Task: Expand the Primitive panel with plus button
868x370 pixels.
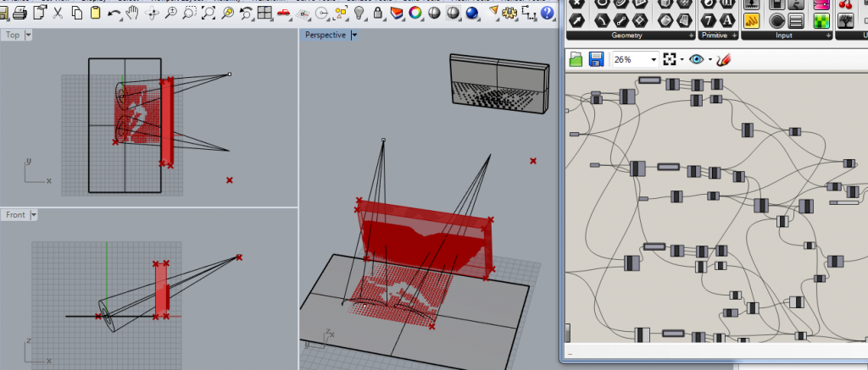Action: click(735, 36)
